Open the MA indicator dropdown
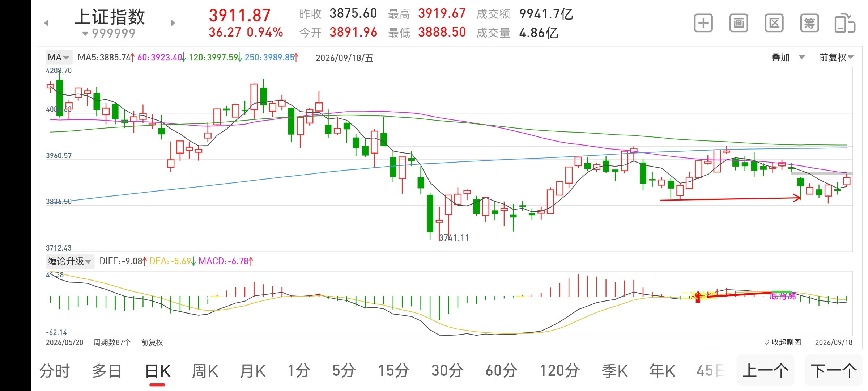Screen dimensions: 868x391 (58, 57)
